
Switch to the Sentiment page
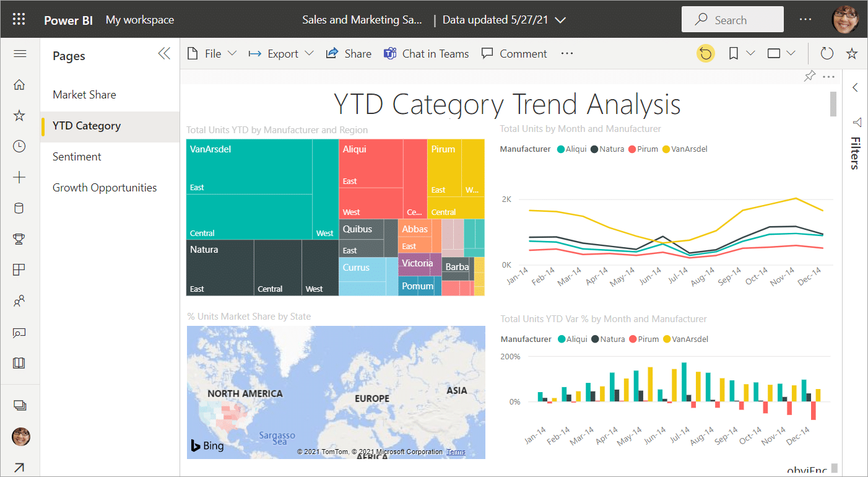(x=76, y=156)
